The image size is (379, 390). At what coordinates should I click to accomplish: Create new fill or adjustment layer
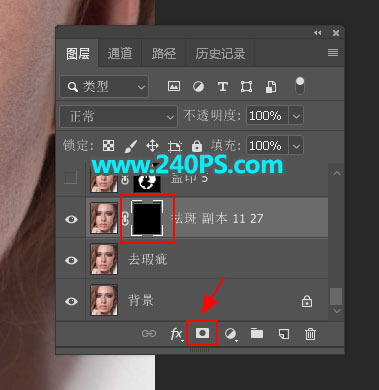230,334
